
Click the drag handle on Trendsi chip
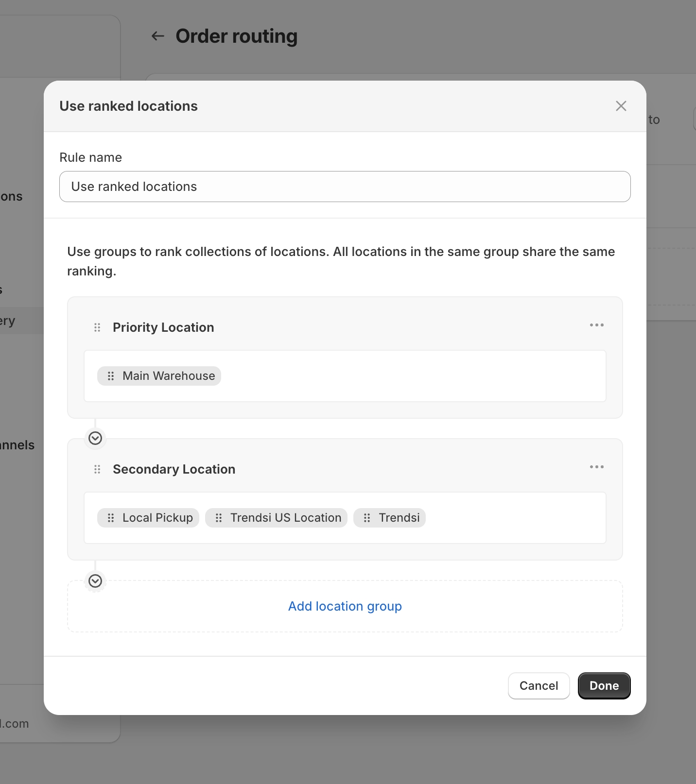point(367,518)
